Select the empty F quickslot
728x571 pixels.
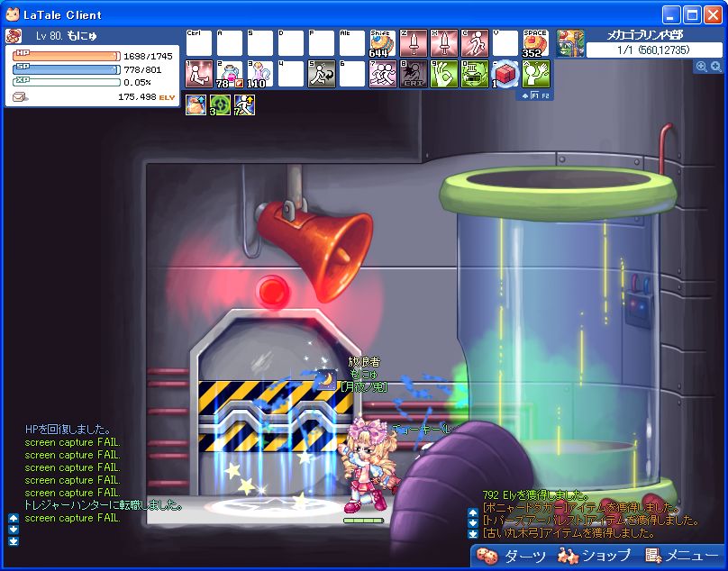322,43
